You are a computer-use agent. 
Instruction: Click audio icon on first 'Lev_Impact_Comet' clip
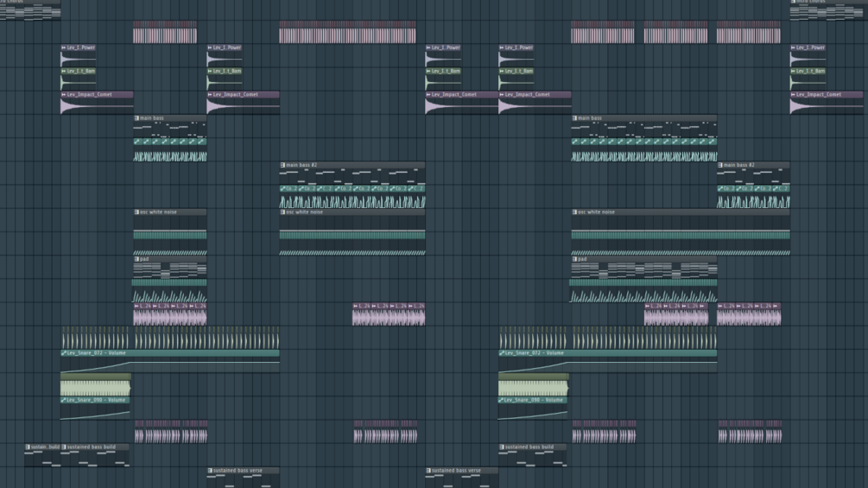[64, 95]
